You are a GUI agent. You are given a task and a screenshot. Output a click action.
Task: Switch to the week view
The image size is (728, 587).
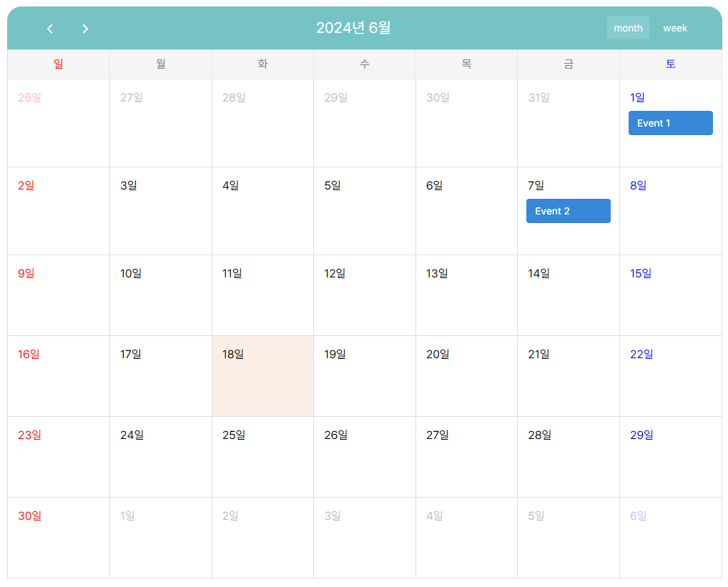tap(674, 29)
